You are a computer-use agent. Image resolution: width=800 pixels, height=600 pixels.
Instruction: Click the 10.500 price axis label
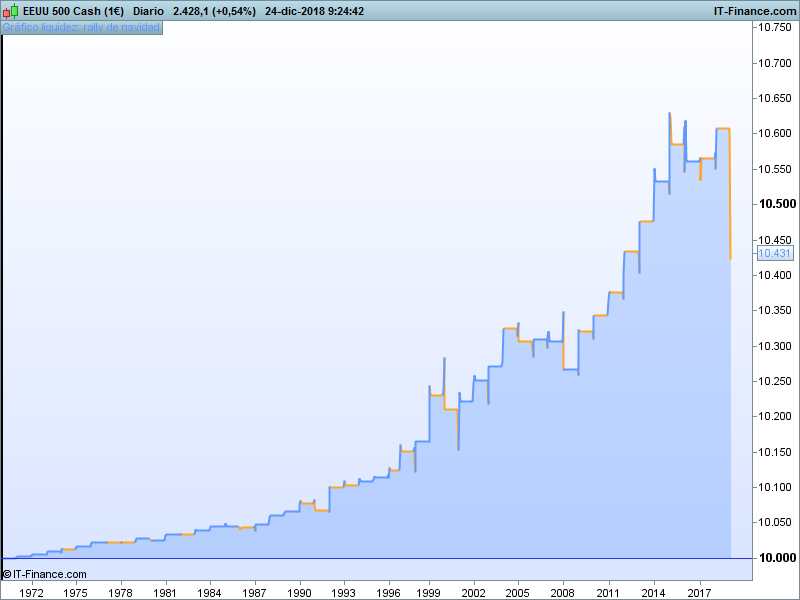click(x=776, y=204)
